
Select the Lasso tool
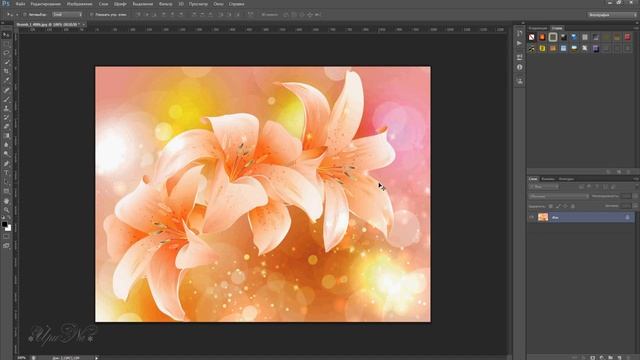tap(6, 53)
